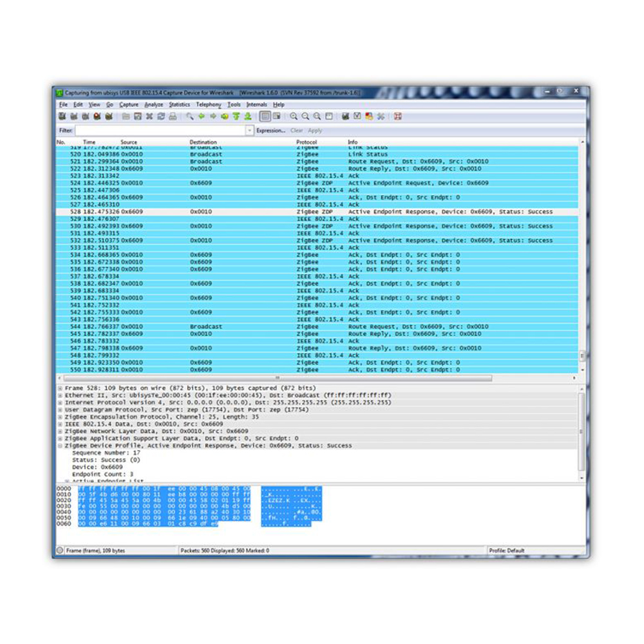The height and width of the screenshot is (644, 644).
Task: Find a packet magnifier icon
Action: [190, 117]
